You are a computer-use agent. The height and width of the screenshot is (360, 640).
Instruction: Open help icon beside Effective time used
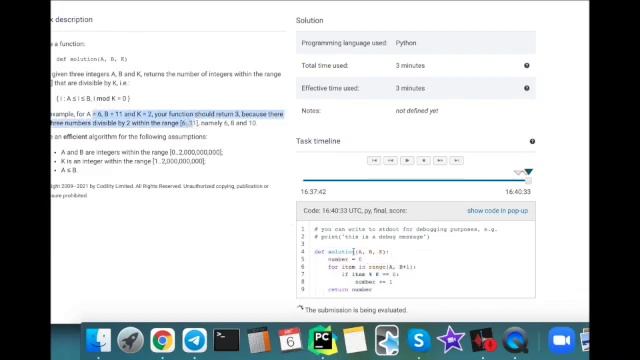[x=527, y=88]
